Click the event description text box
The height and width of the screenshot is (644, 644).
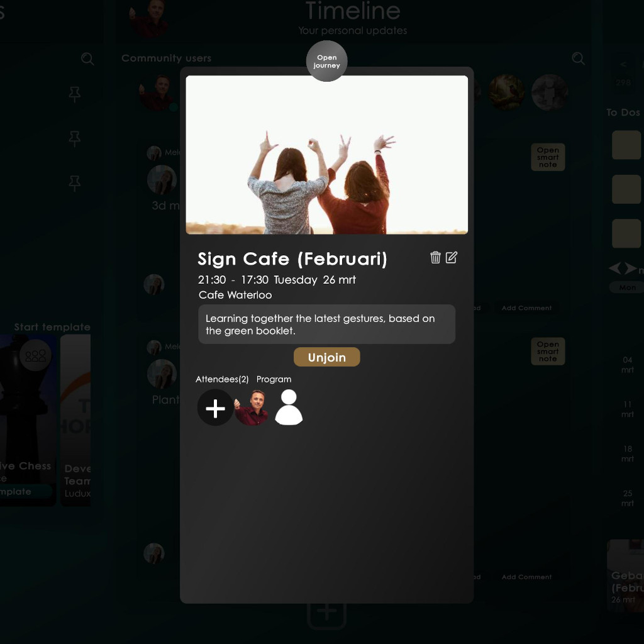326,324
